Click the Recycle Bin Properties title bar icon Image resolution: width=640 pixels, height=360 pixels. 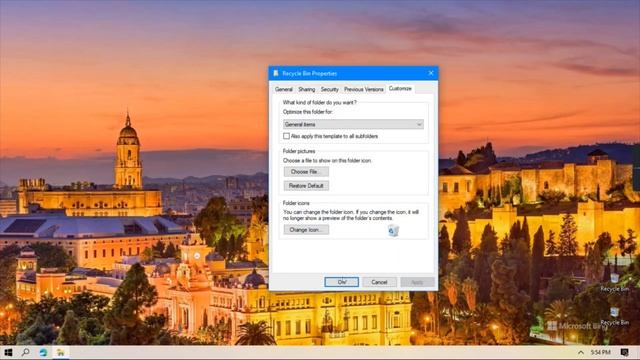[x=276, y=73]
